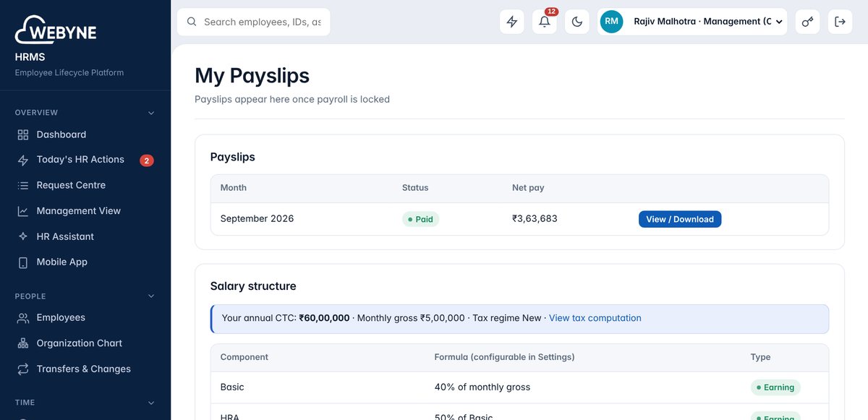The height and width of the screenshot is (420, 868).
Task: Click the lightning icon beside Today's HR Actions
Action: click(23, 160)
